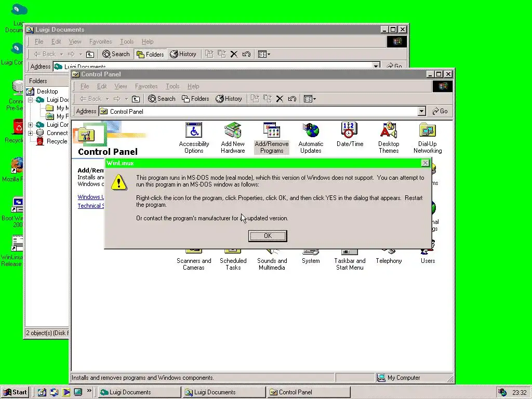Toggle Folders in Control Panel toolbar
This screenshot has height=399, width=532.
tap(195, 99)
